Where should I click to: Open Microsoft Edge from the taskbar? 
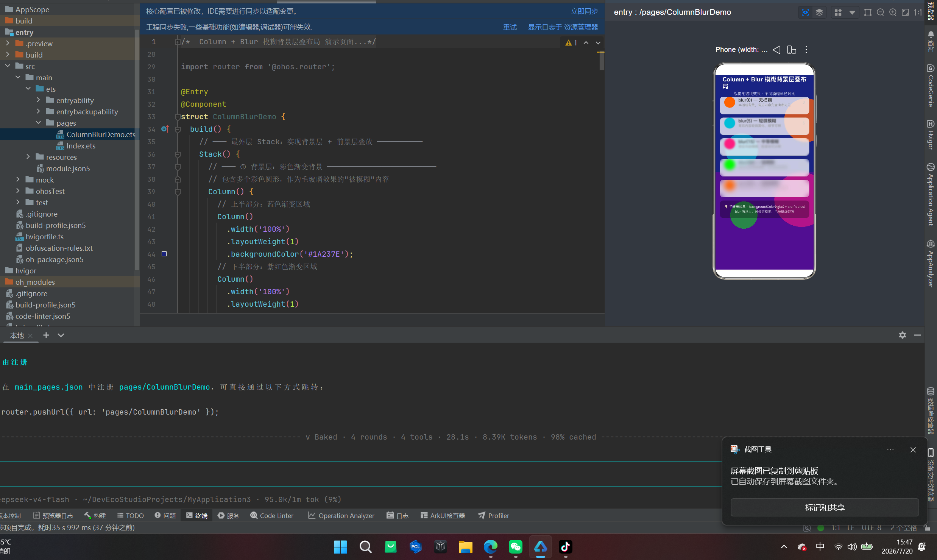[491, 547]
